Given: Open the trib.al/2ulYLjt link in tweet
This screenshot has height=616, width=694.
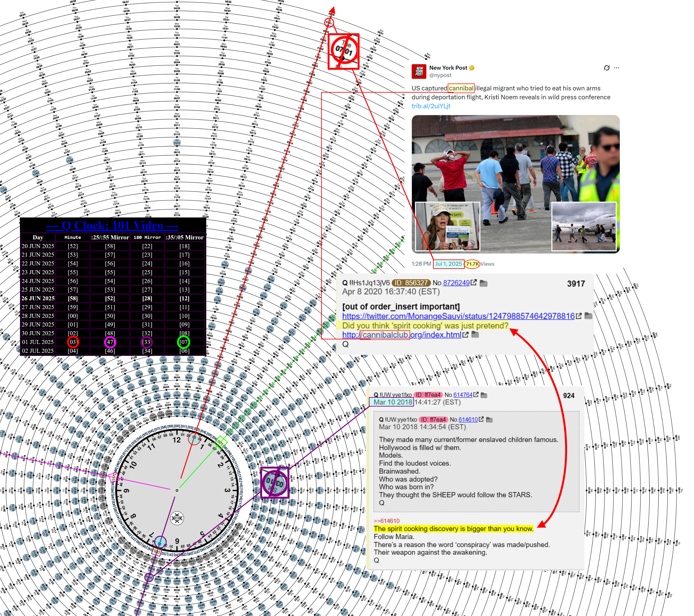Looking at the screenshot, I should click(x=431, y=106).
